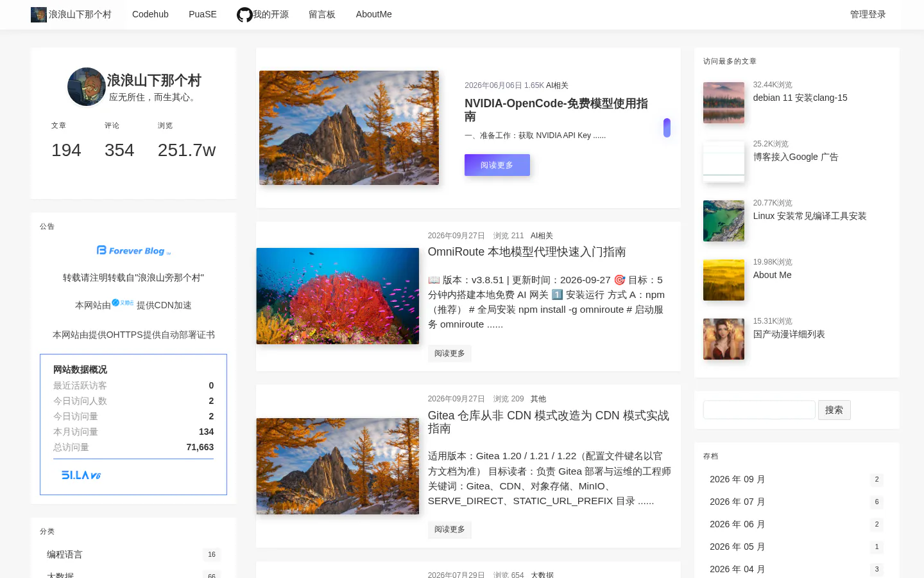924x578 pixels.
Task: Focus the search input field
Action: (x=759, y=410)
